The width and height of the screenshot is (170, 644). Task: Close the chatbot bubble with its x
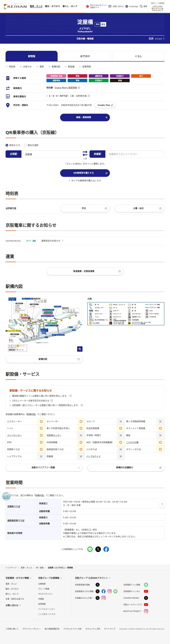click(10, 493)
